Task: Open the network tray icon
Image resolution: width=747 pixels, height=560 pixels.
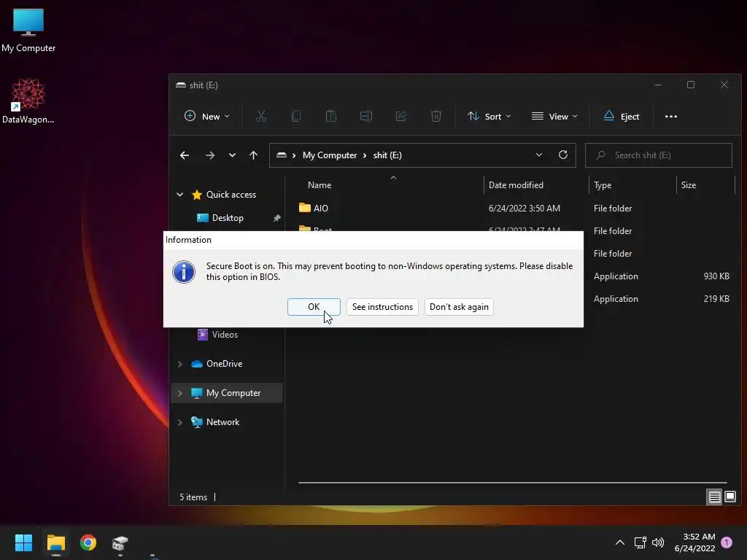Action: click(x=640, y=542)
